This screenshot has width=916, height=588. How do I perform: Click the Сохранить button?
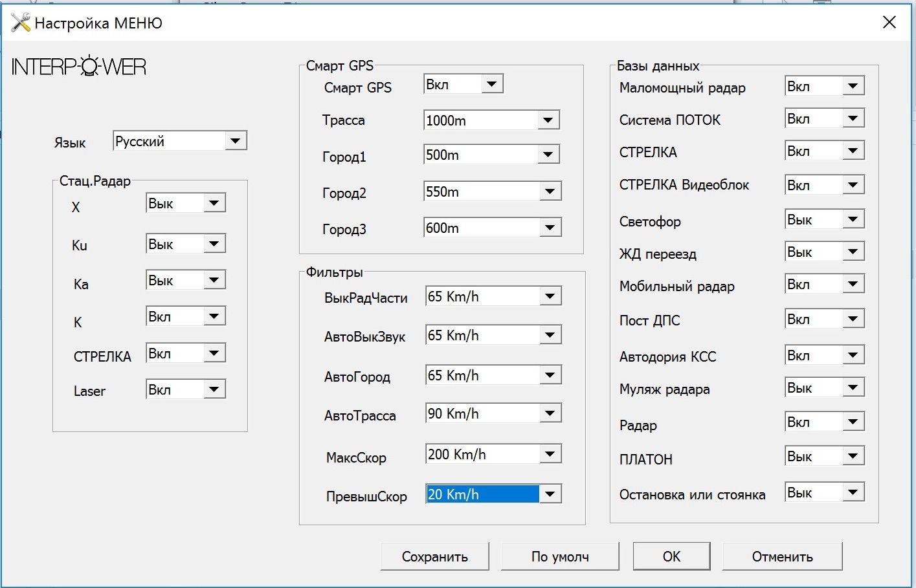(434, 556)
